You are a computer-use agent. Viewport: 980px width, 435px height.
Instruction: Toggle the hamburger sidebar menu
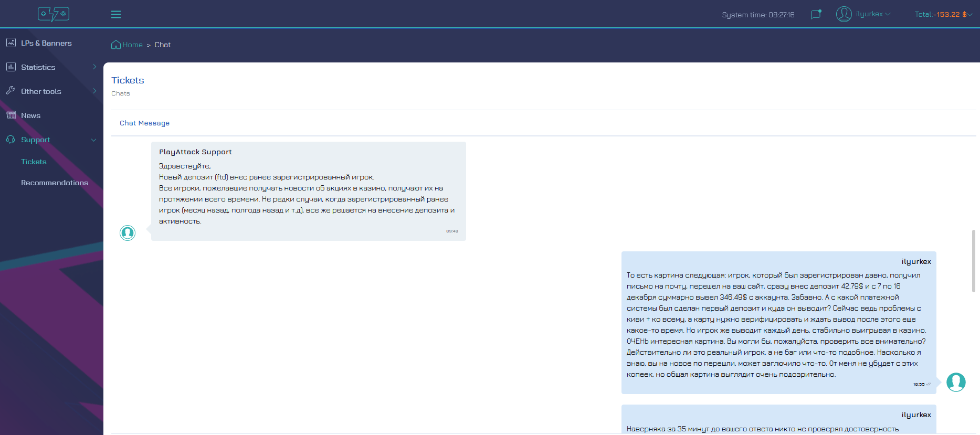[x=116, y=15]
